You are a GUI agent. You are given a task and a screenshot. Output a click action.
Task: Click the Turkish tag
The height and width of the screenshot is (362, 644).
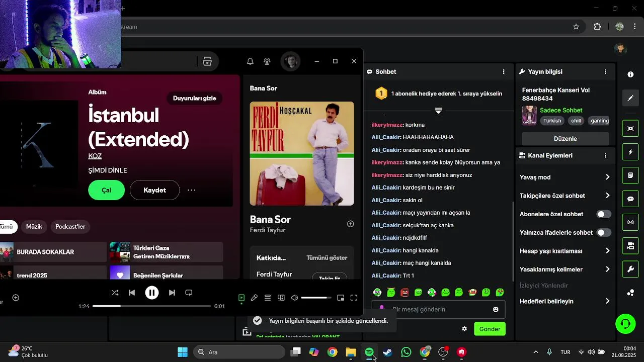(552, 121)
